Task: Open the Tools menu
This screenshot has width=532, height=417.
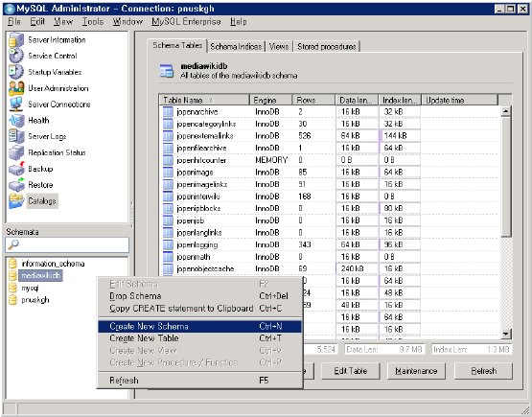Action: 93,22
